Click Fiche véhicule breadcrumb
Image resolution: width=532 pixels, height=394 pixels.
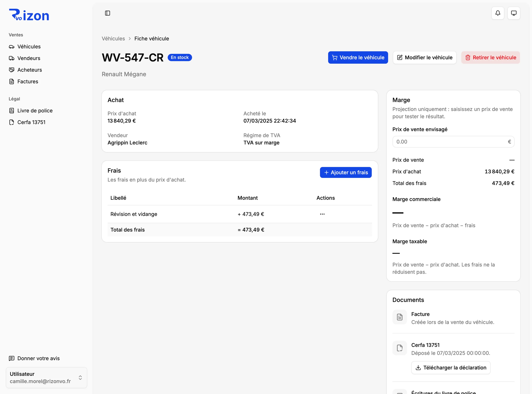coord(152,39)
